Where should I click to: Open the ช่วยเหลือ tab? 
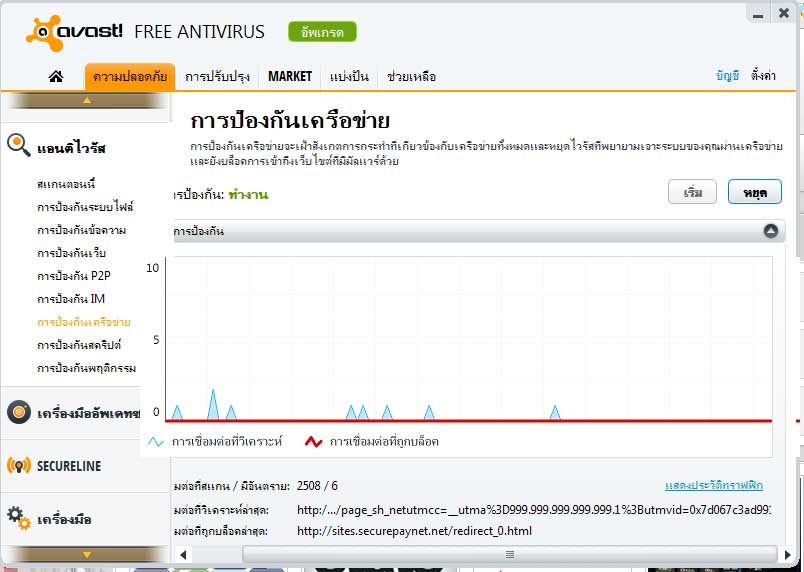(411, 77)
